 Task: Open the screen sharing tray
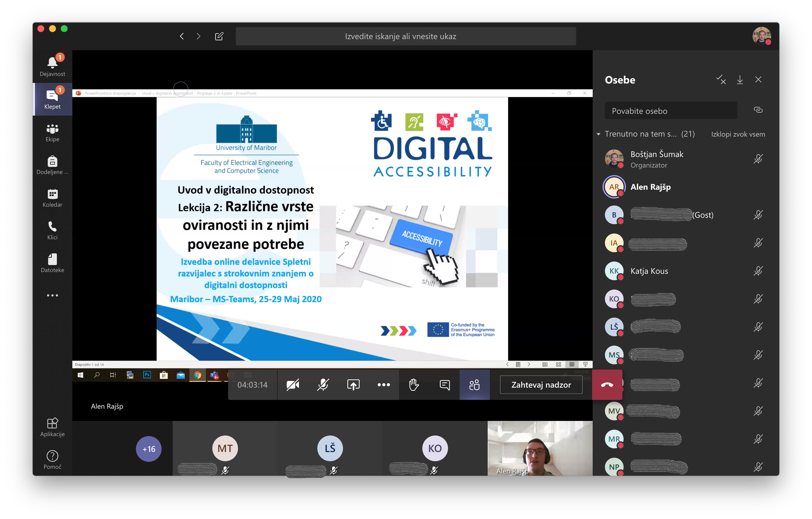pos(353,384)
